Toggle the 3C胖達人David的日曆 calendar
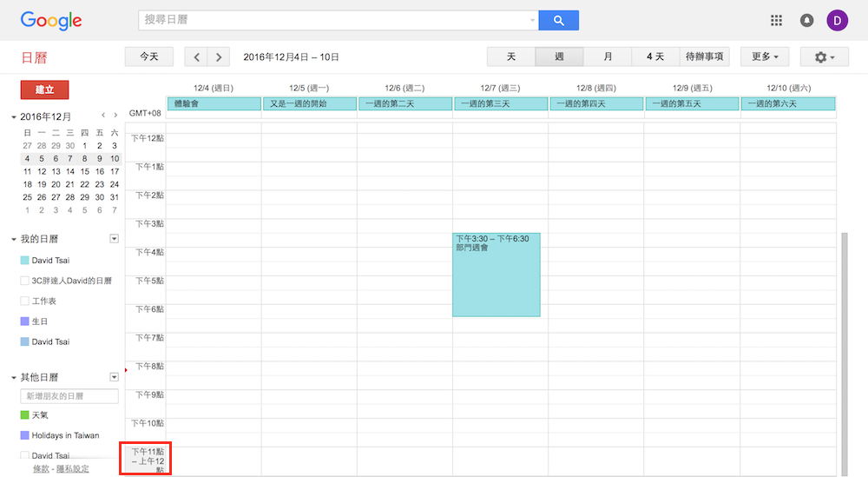Viewport: 868px width, 477px height. pos(25,281)
